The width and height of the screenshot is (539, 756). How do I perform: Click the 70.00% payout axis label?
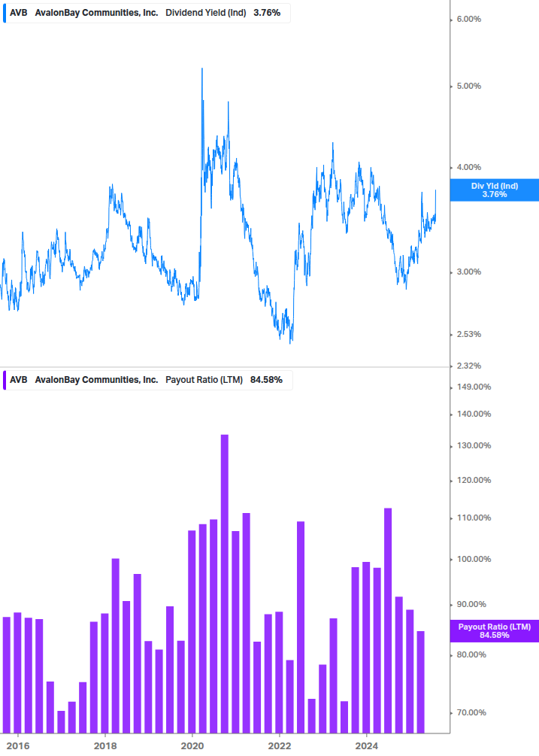click(471, 712)
